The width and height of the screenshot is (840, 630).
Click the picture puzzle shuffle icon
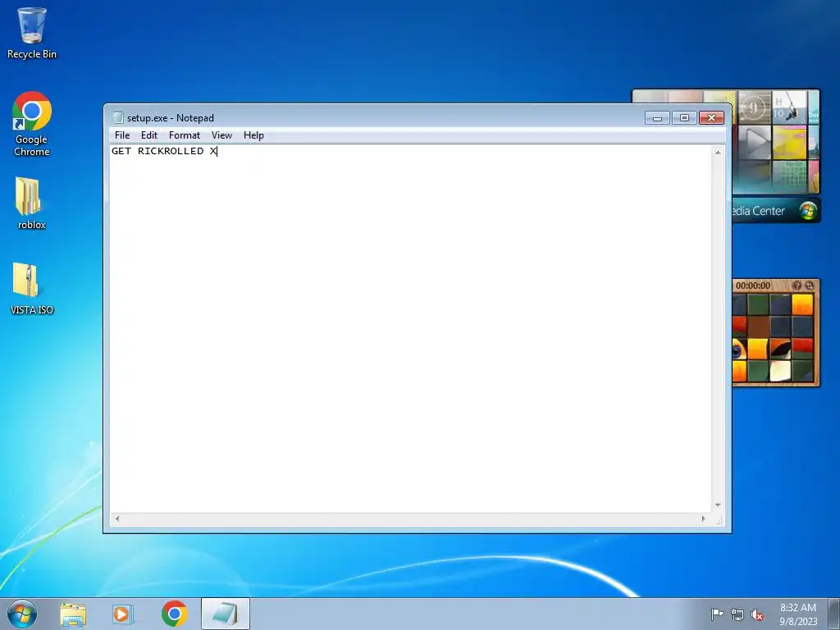pos(810,285)
